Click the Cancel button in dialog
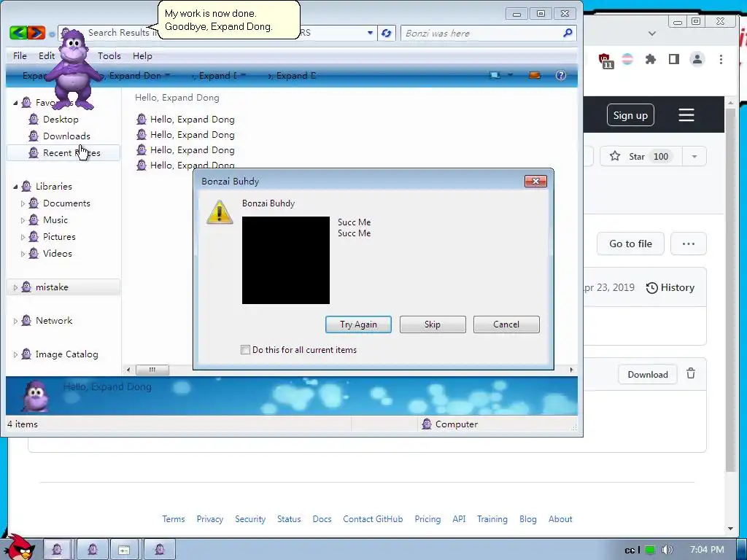 506,324
